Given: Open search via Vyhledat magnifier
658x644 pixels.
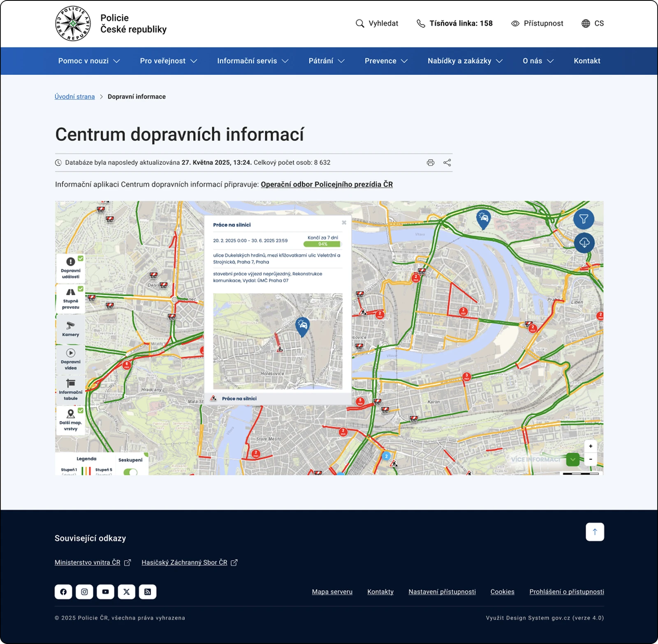Looking at the screenshot, I should (360, 23).
